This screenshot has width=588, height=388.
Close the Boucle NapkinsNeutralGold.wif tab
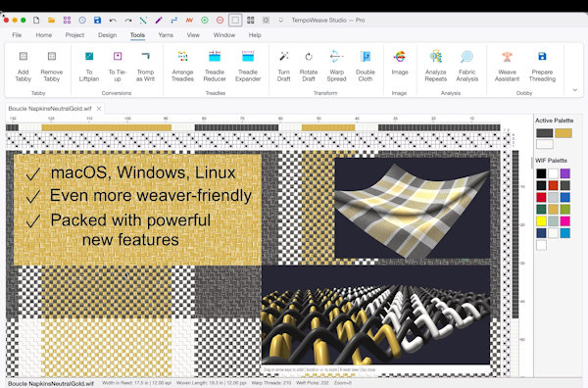point(99,109)
